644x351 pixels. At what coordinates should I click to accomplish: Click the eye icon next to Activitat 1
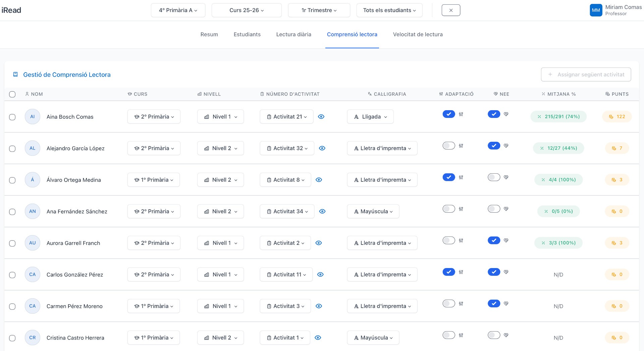click(x=318, y=338)
